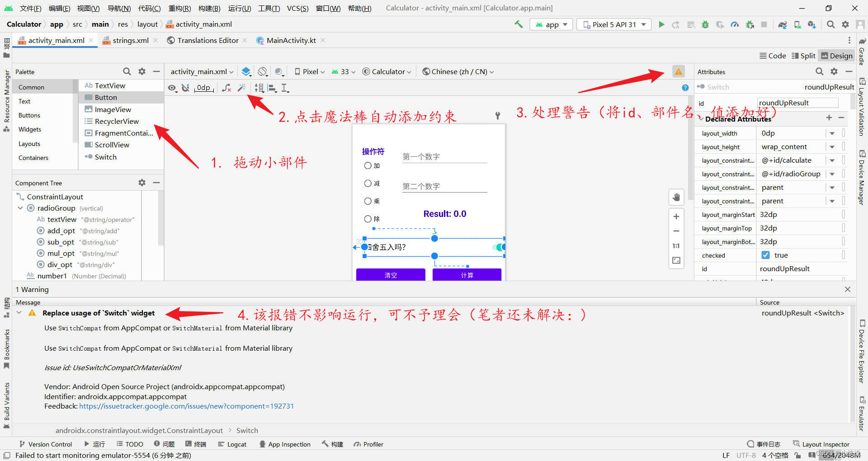The width and height of the screenshot is (868, 461).
Task: Uncheck the checked attribute checkbox
Action: click(x=765, y=255)
